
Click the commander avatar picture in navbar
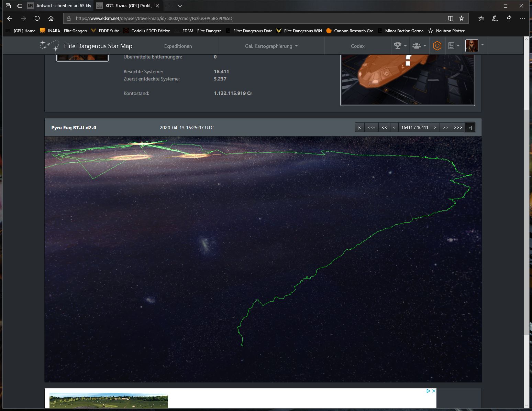tap(472, 46)
